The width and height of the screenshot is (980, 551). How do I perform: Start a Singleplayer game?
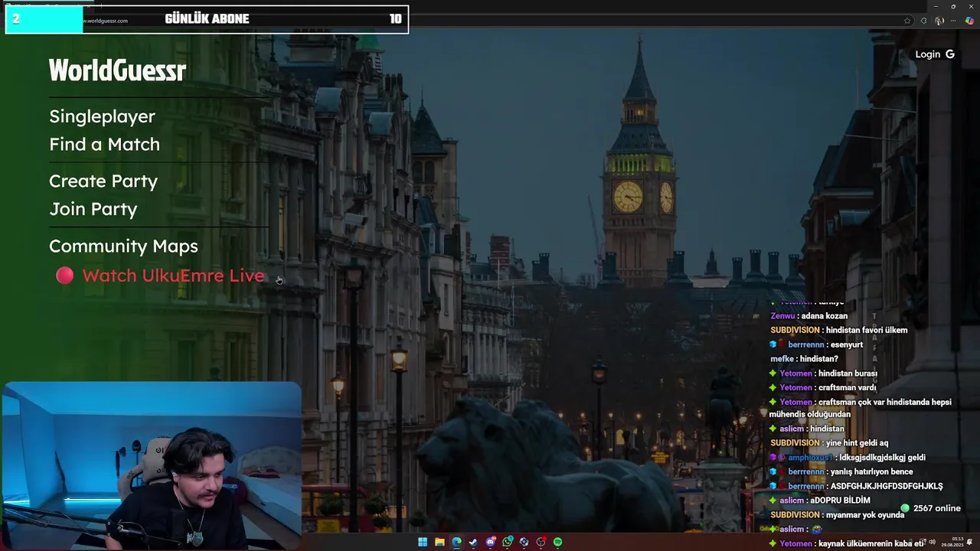102,116
